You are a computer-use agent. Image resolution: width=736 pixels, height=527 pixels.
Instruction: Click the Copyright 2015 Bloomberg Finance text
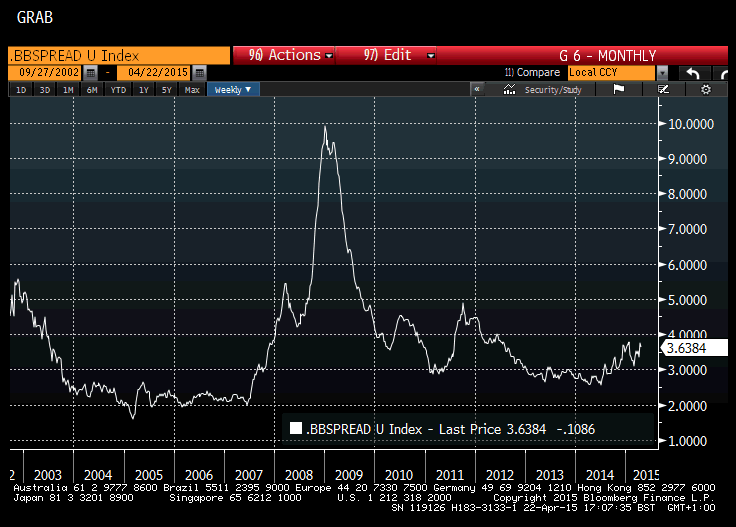(x=604, y=497)
